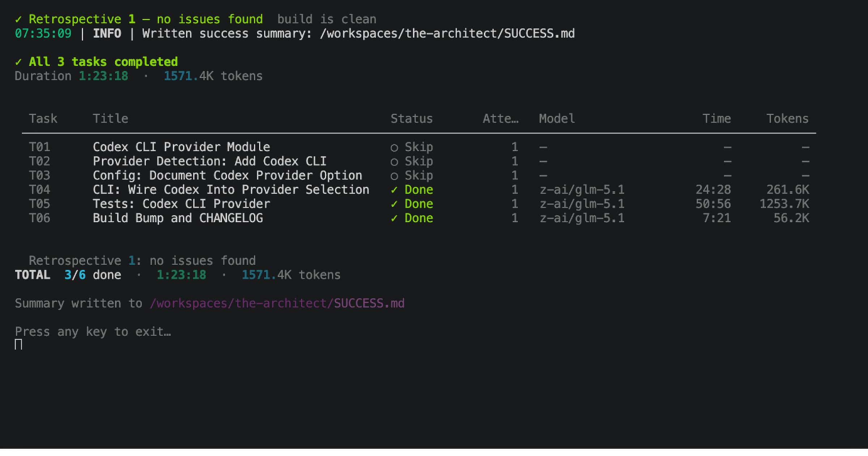Click the "Done" status text in row T04

[419, 190]
